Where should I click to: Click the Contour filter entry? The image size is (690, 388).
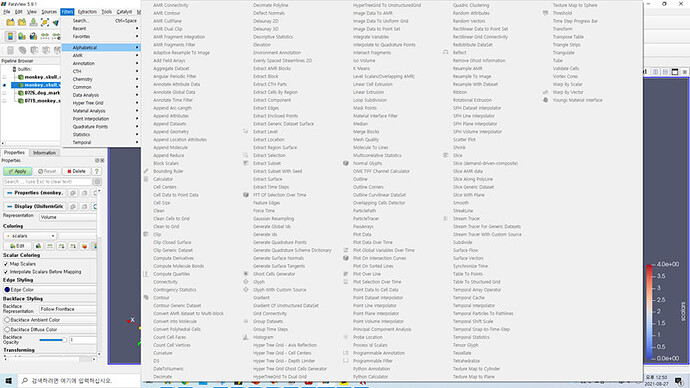pyautogui.click(x=161, y=298)
